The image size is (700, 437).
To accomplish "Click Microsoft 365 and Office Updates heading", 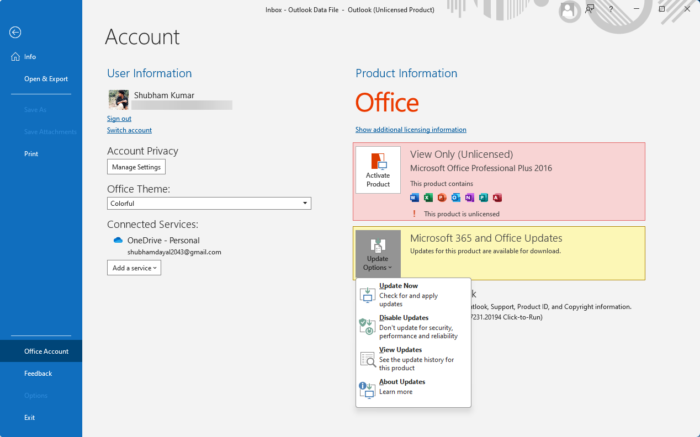I will click(x=486, y=238).
